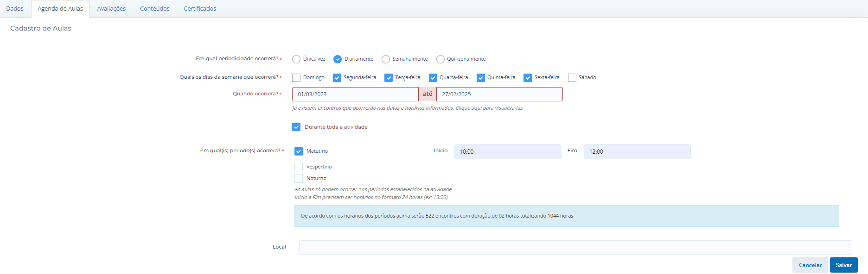The height and width of the screenshot is (274, 868).
Task: Enable the Vespertino period
Action: coord(299,167)
